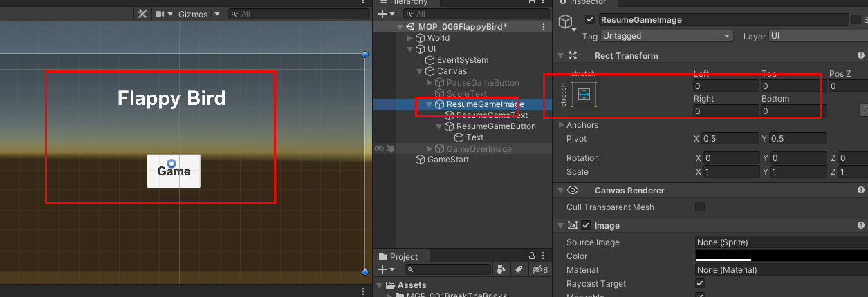The image size is (868, 297).
Task: Click search by type icon in Project
Action: pyautogui.click(x=501, y=269)
